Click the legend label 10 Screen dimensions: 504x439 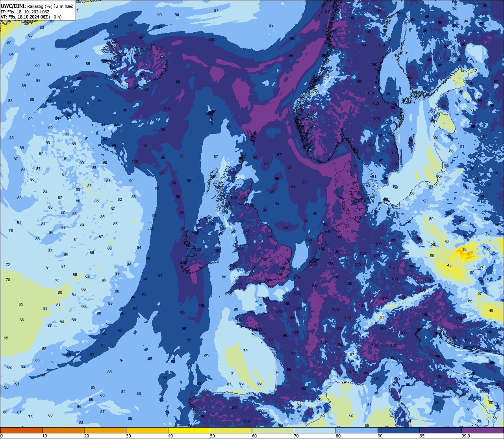(44, 436)
